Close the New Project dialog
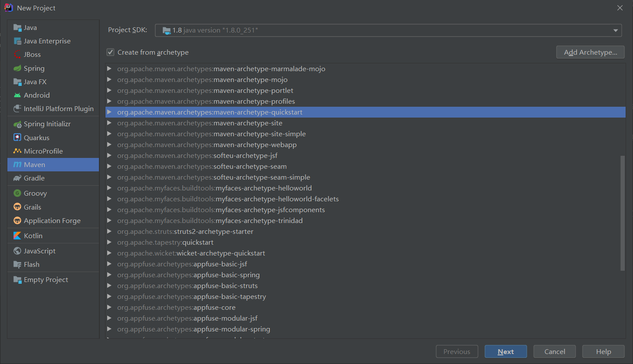The height and width of the screenshot is (364, 633). point(620,8)
